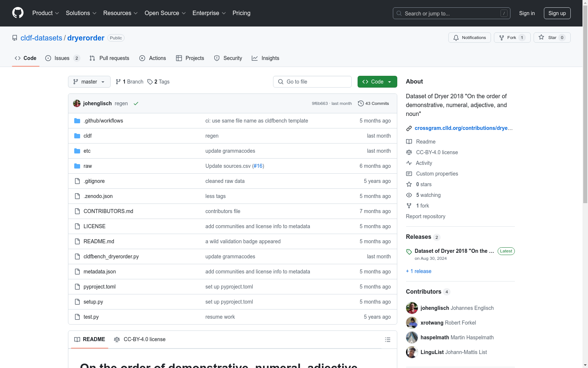The width and height of the screenshot is (588, 368).
Task: Click the repository icon beside cldf-datasets
Action: 15,38
